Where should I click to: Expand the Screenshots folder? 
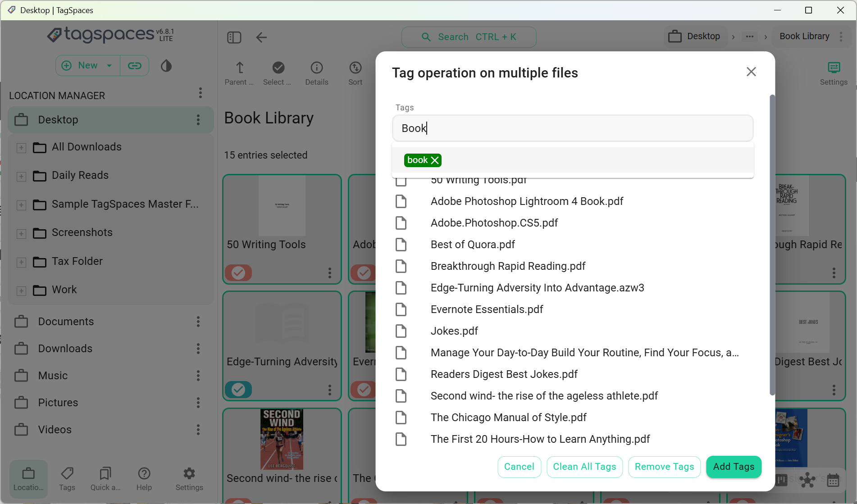[21, 233]
